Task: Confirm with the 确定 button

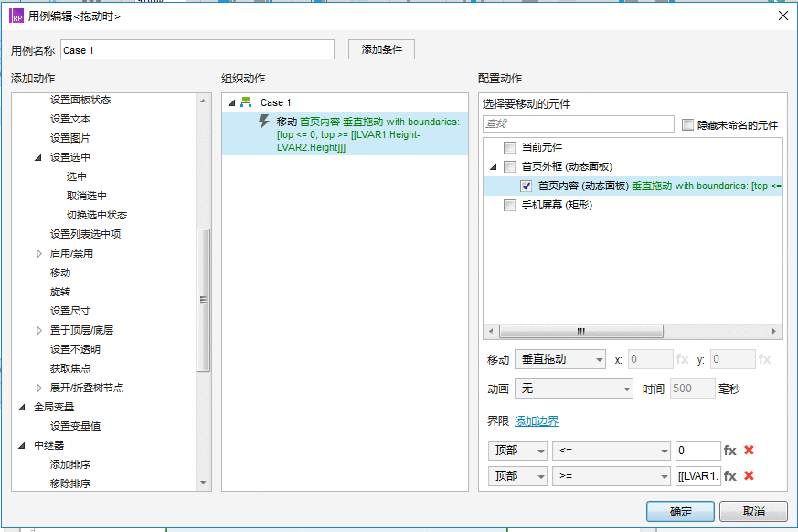Action: 680,512
